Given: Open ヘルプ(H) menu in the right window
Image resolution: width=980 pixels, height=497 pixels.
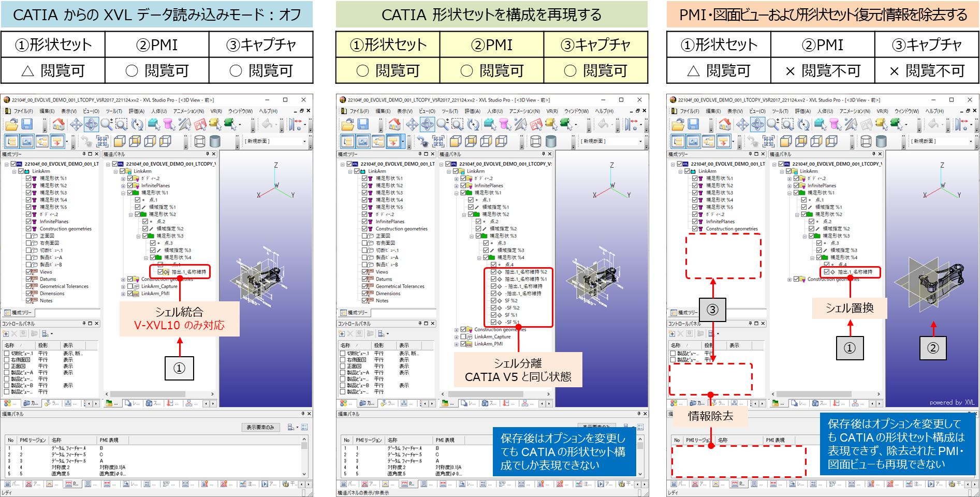Looking at the screenshot, I should tap(935, 111).
